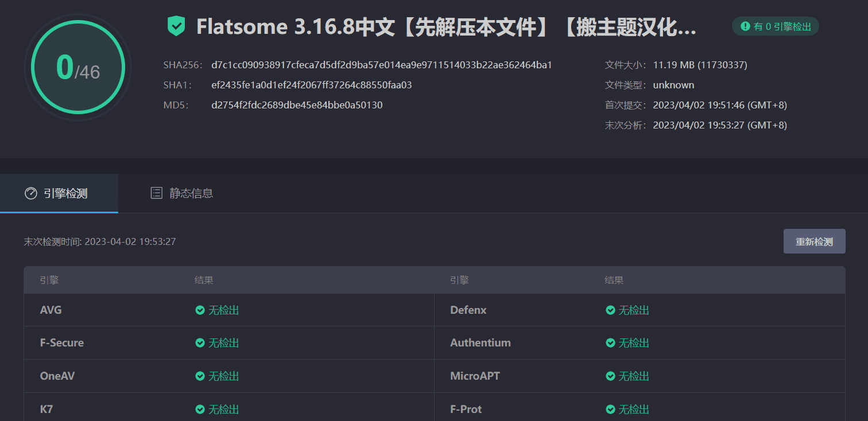Click the check icon in K7 row
Screen dimensions: 868x421
[x=200, y=410]
